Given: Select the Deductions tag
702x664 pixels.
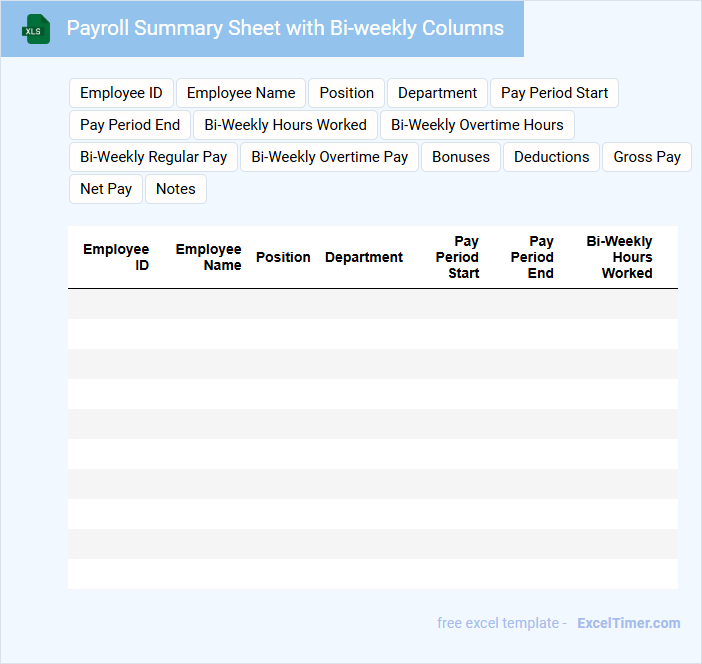Looking at the screenshot, I should 552,157.
